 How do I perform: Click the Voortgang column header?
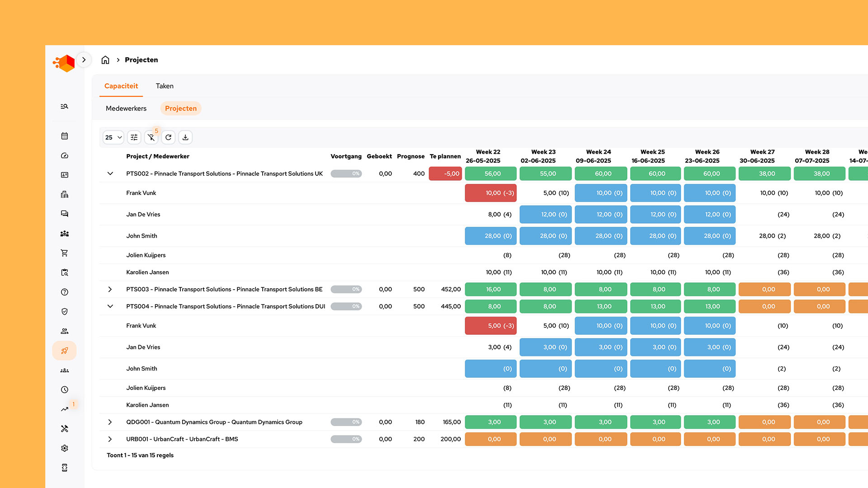[346, 156]
